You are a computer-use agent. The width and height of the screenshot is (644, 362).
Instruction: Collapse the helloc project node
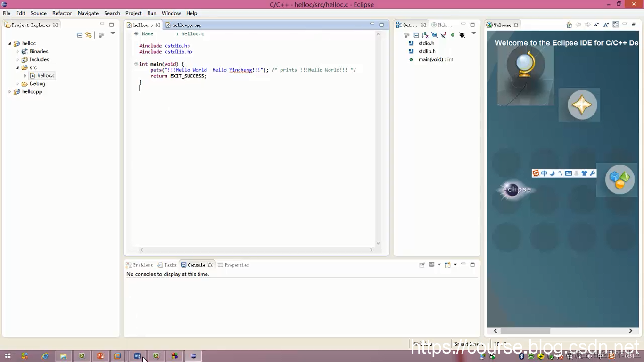pyautogui.click(x=10, y=43)
